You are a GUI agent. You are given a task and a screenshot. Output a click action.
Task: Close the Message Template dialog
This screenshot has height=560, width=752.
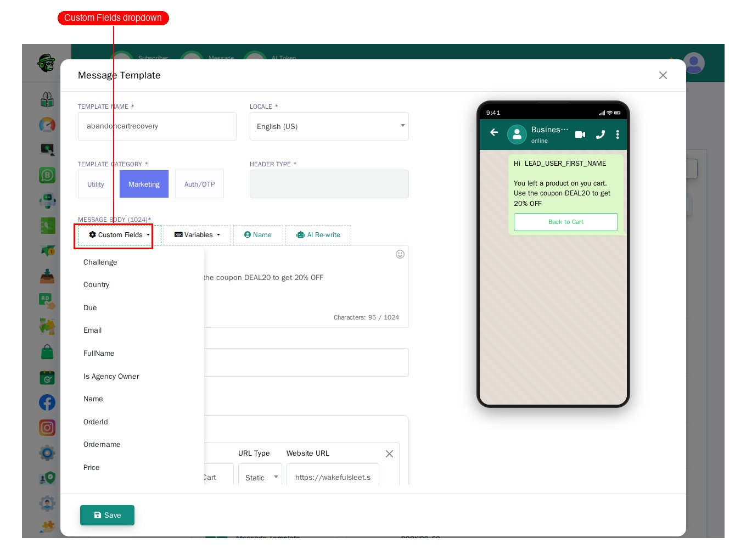pyautogui.click(x=663, y=75)
